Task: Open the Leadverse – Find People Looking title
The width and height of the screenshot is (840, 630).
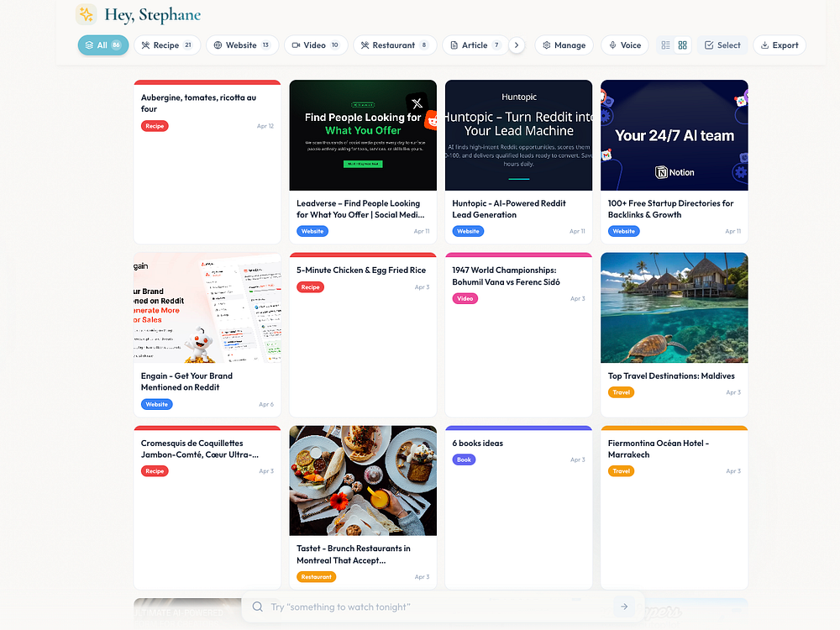Action: click(360, 209)
